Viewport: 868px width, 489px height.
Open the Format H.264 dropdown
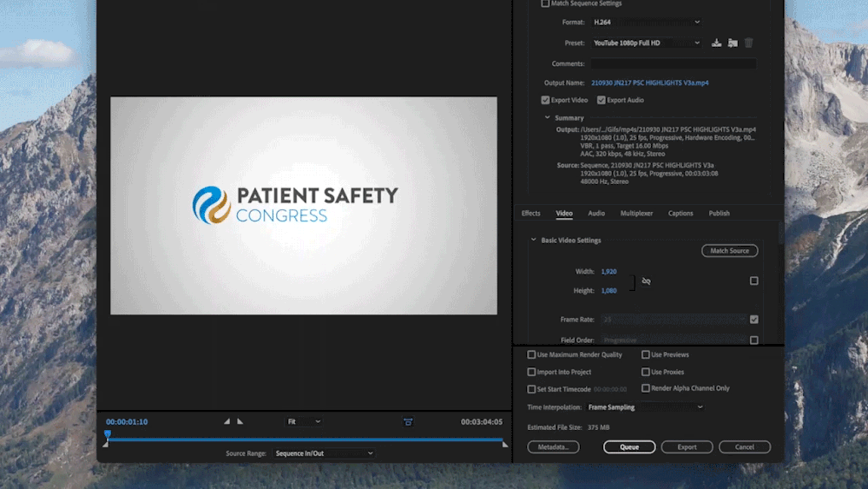(x=646, y=23)
